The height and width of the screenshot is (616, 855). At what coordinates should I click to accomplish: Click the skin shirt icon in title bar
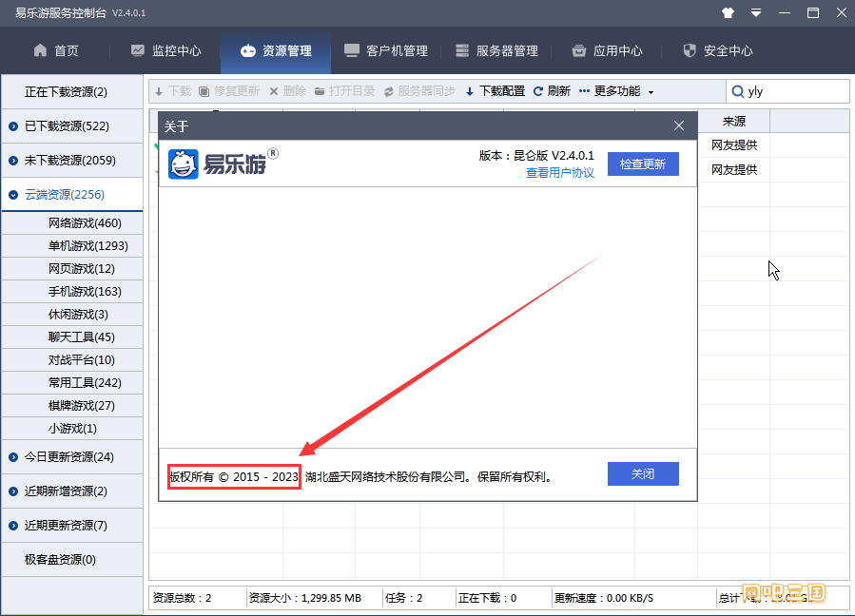[728, 12]
